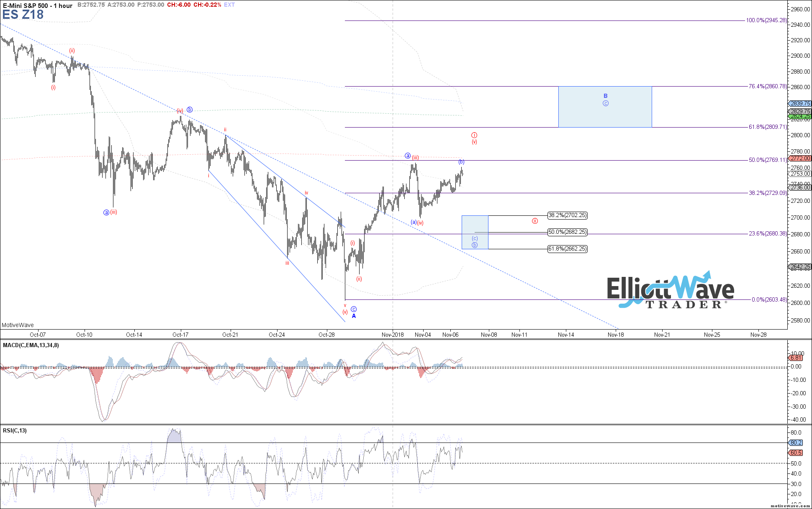The image size is (812, 509).
Task: Click the 6.81 MACD value tag
Action: tap(796, 358)
